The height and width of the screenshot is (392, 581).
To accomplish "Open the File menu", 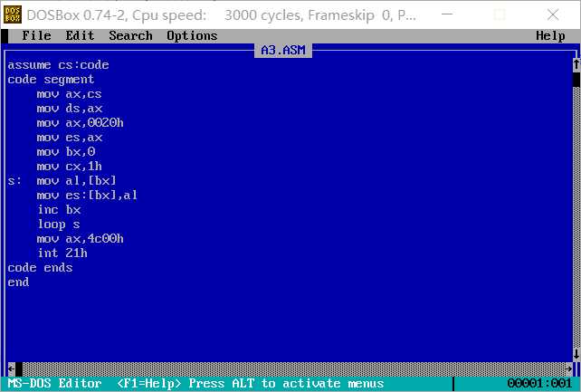I will (36, 36).
